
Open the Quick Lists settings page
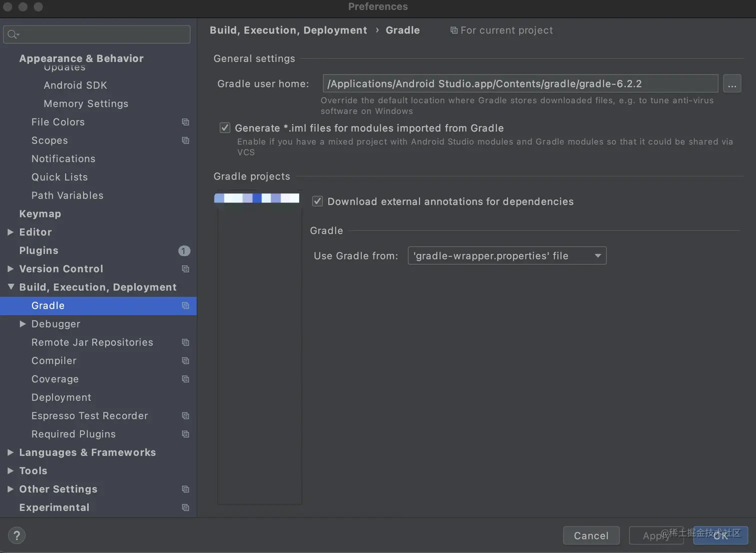point(59,177)
